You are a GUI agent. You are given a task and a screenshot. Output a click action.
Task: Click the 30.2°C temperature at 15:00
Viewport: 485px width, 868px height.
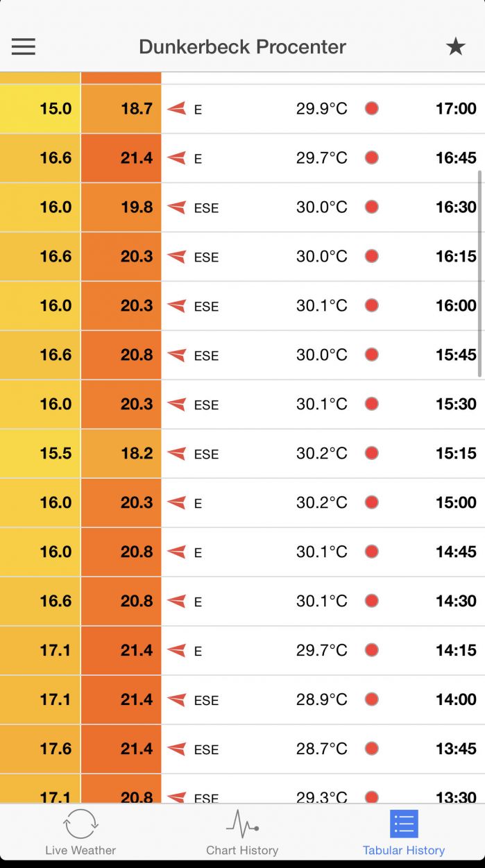click(322, 502)
